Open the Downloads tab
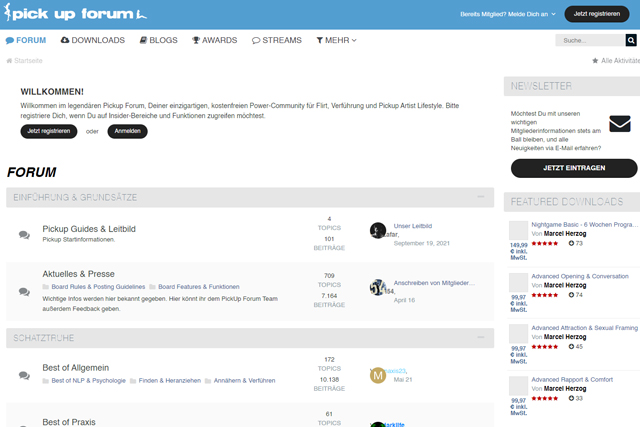Screen dimensions: 640x427 93,40
